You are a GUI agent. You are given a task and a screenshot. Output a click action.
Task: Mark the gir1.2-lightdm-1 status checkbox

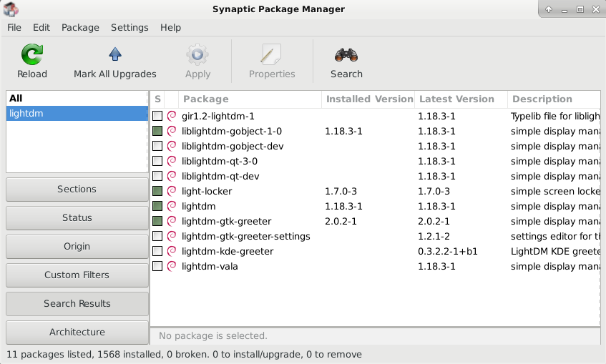tap(157, 116)
